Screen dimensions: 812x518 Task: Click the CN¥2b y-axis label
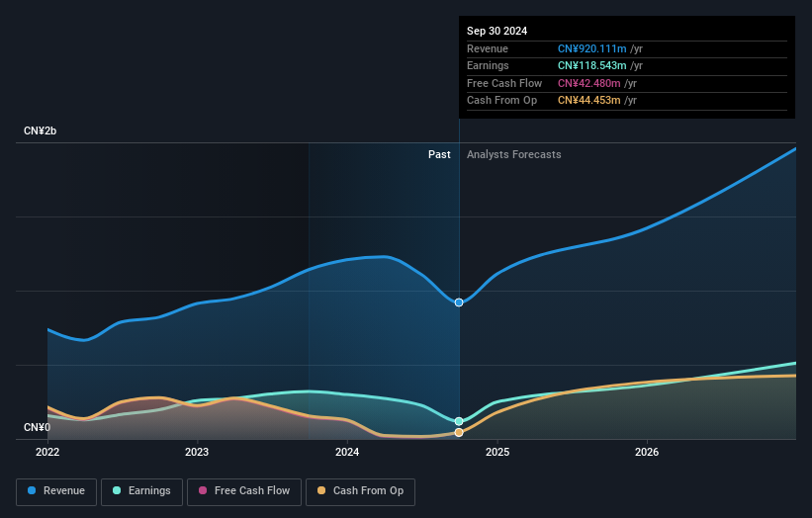click(40, 130)
